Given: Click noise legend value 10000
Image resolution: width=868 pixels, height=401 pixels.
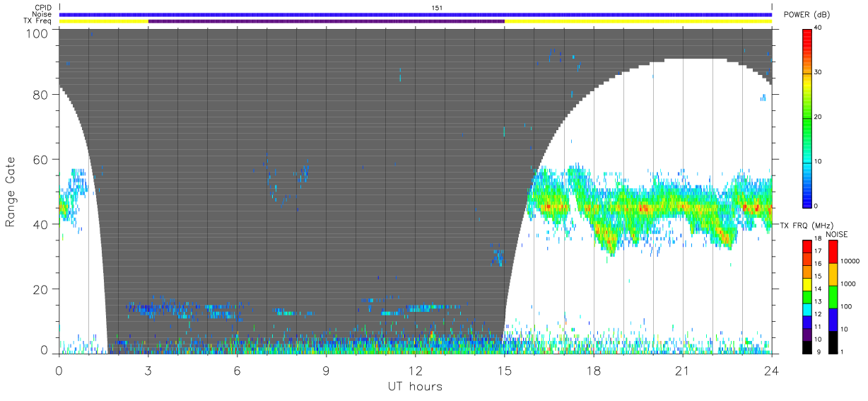Looking at the screenshot, I should 852,261.
